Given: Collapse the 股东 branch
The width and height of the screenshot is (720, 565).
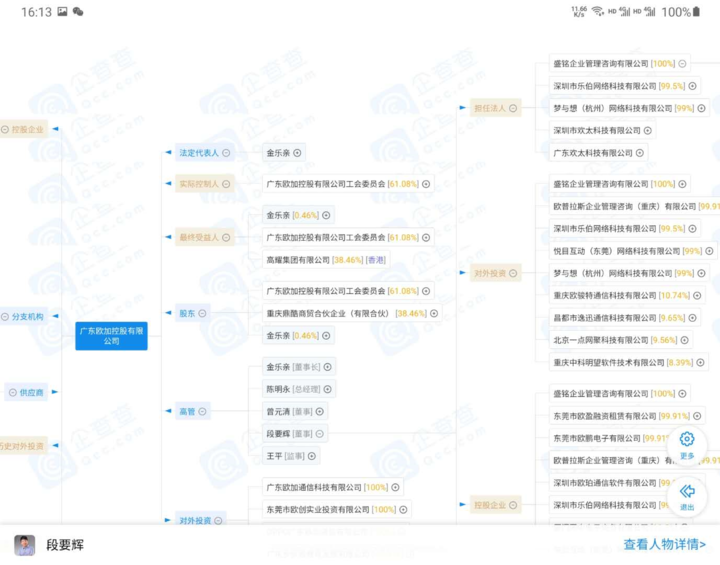Looking at the screenshot, I should pyautogui.click(x=202, y=313).
